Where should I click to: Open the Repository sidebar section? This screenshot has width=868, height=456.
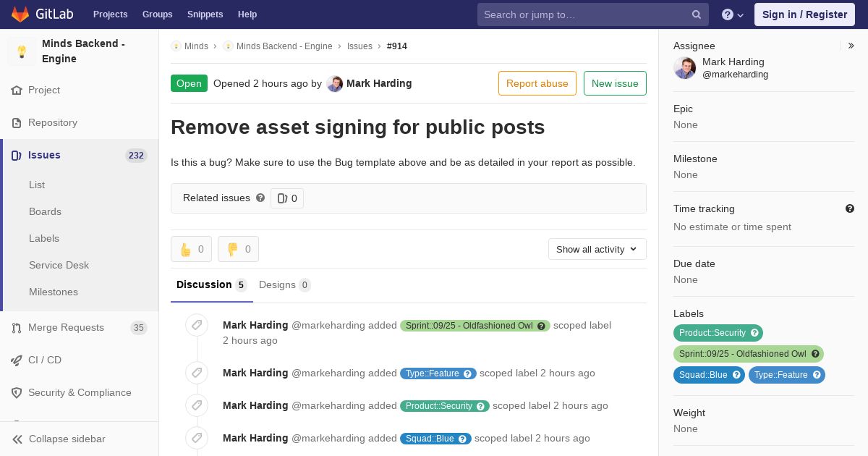pyautogui.click(x=79, y=122)
